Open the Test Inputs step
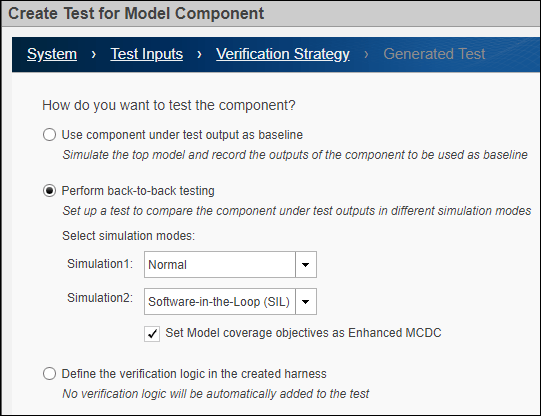 (x=146, y=54)
